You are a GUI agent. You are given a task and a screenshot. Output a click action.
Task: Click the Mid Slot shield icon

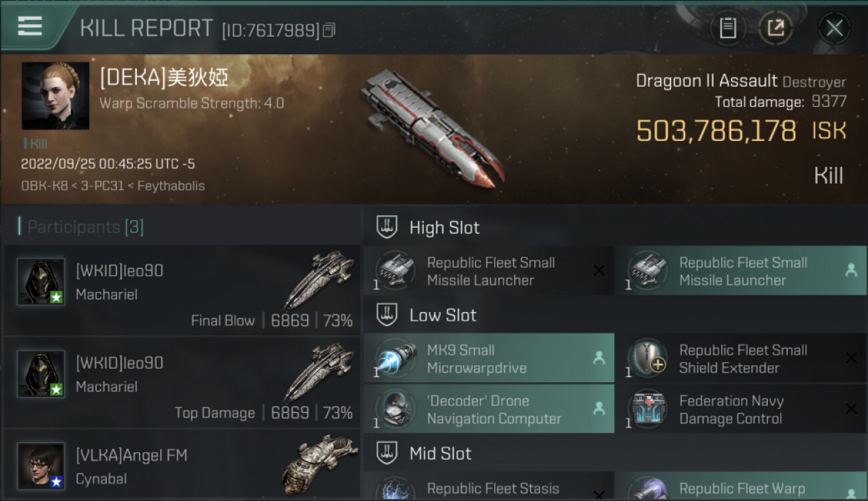pyautogui.click(x=387, y=453)
